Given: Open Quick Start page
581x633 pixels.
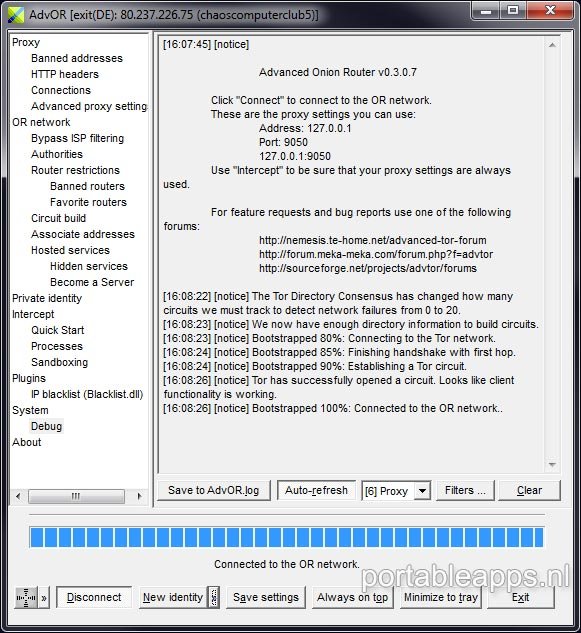Looking at the screenshot, I should pos(57,330).
